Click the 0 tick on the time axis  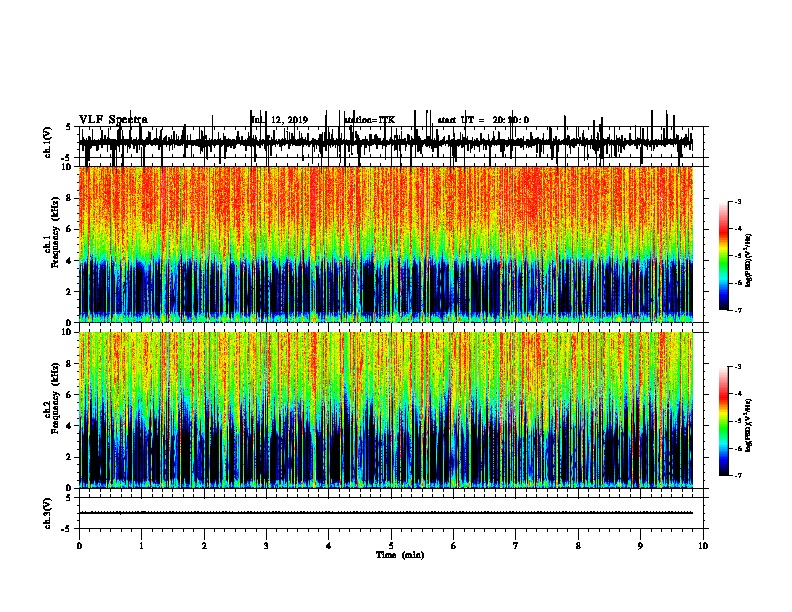tap(79, 545)
